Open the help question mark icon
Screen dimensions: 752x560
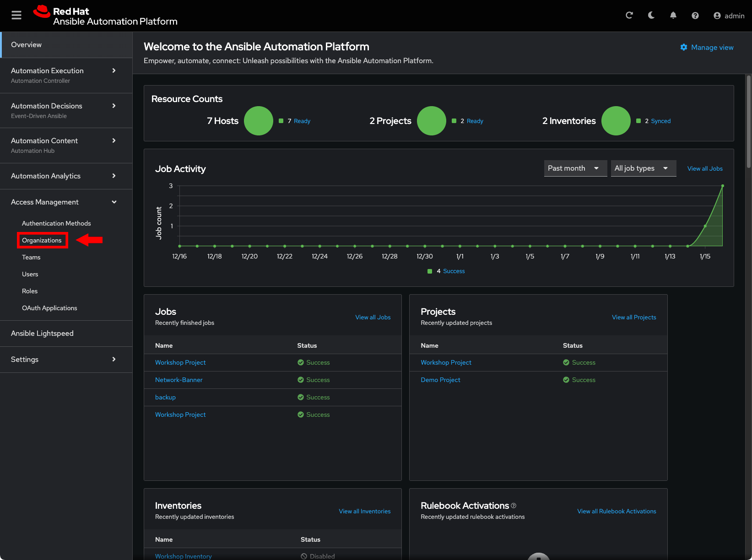pyautogui.click(x=695, y=16)
